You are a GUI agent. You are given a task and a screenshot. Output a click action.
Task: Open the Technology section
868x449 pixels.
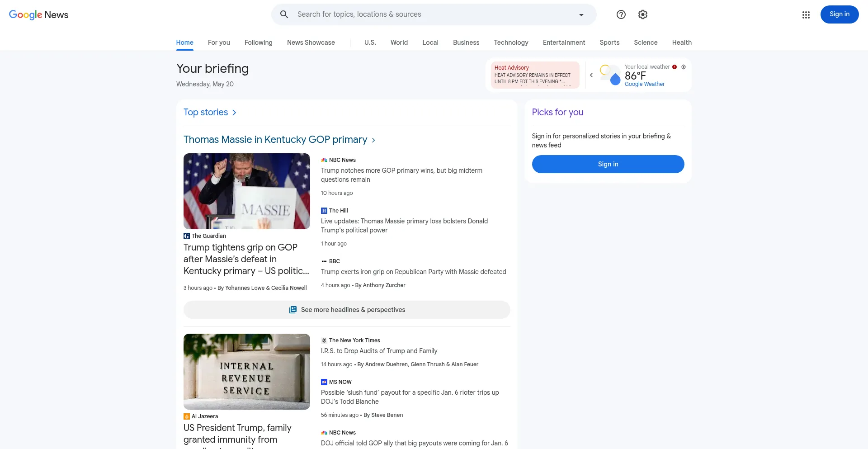pos(511,43)
